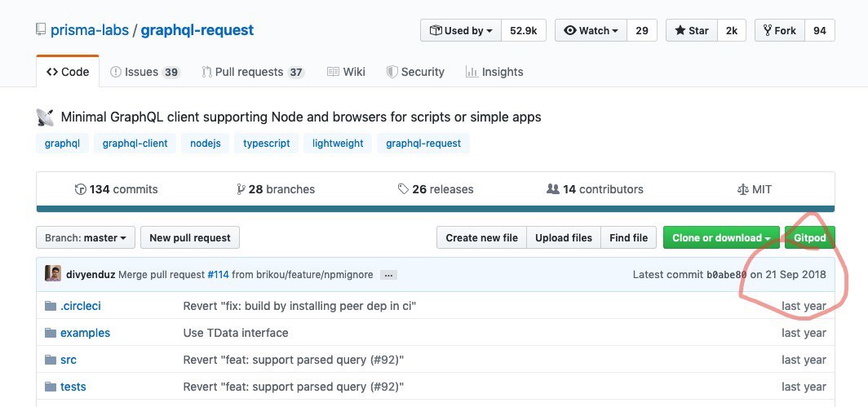The width and height of the screenshot is (868, 407).
Task: Click the releases tag icon
Action: click(403, 189)
